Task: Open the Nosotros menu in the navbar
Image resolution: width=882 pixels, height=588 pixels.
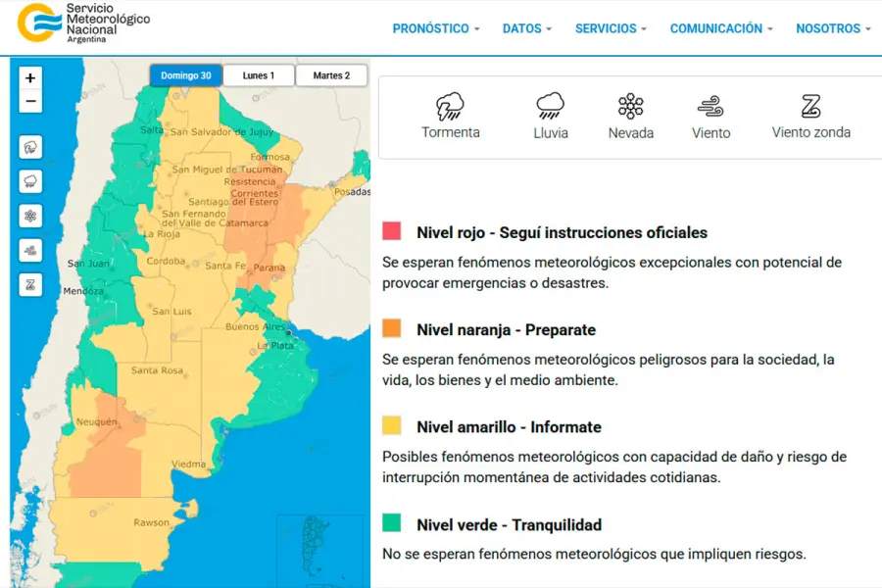Action: [x=833, y=29]
